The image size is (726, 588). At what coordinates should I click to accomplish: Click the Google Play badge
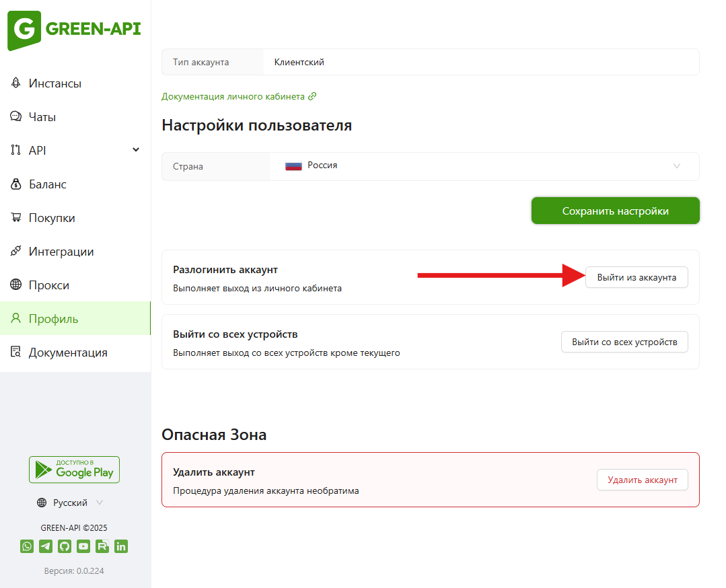tap(74, 470)
